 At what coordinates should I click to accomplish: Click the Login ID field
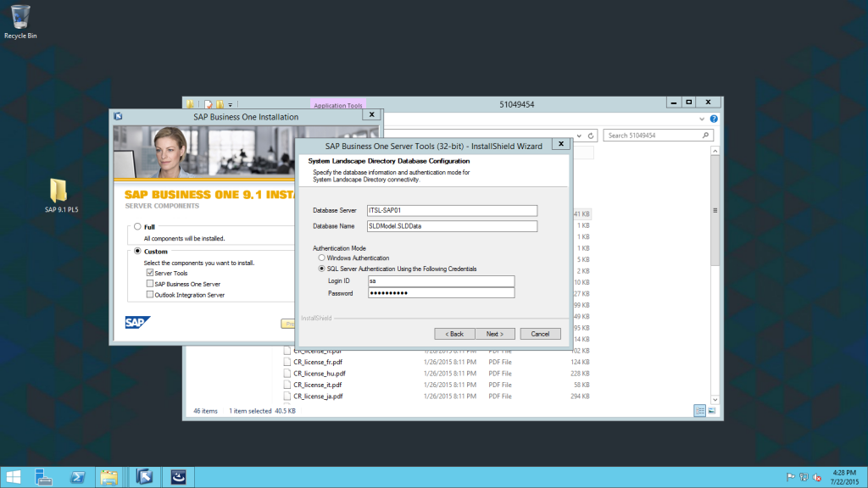click(441, 281)
